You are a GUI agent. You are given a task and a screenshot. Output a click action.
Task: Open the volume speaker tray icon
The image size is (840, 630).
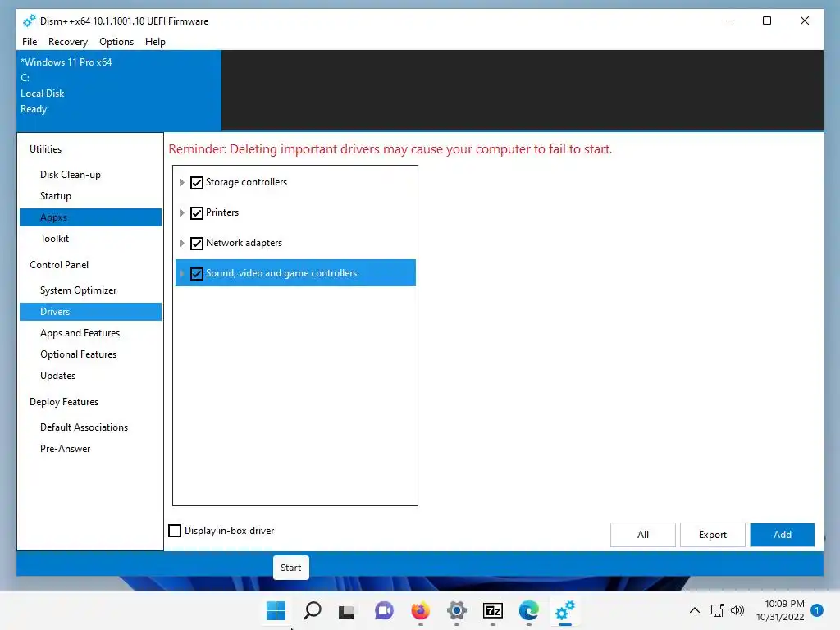737,610
